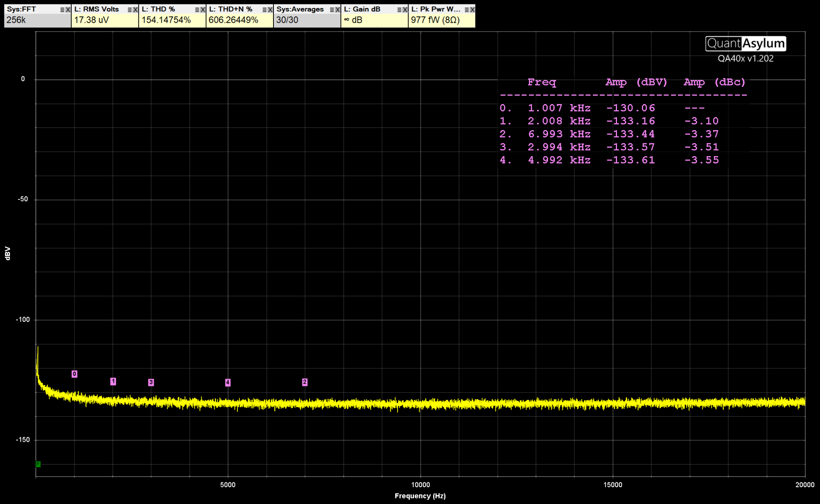Click the 20000 Hz axis tick label

(x=805, y=485)
